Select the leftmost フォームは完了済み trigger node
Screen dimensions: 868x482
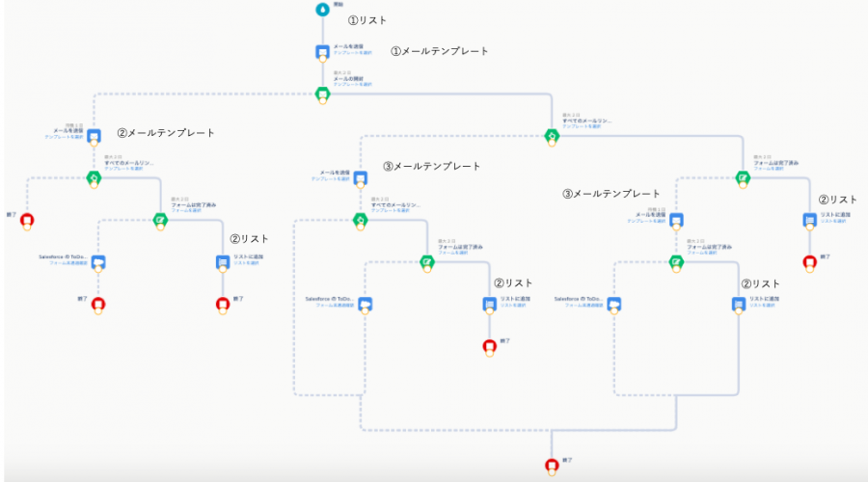pyautogui.click(x=160, y=220)
